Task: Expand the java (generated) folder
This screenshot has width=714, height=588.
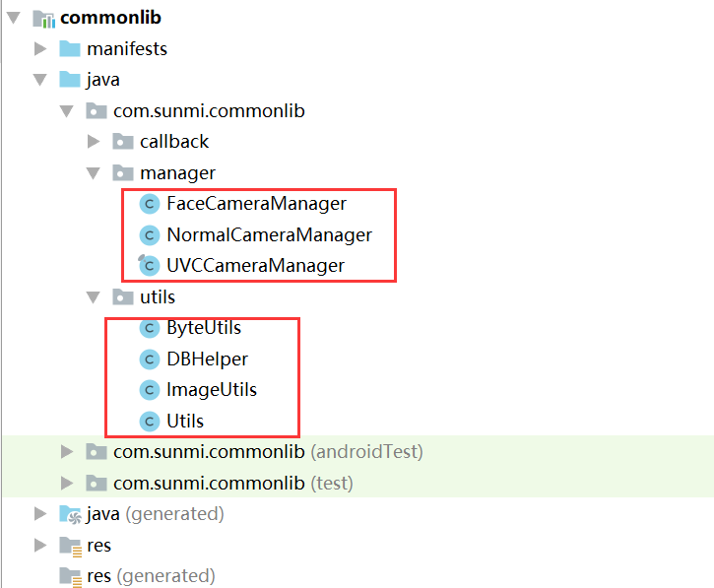Action: tap(40, 514)
